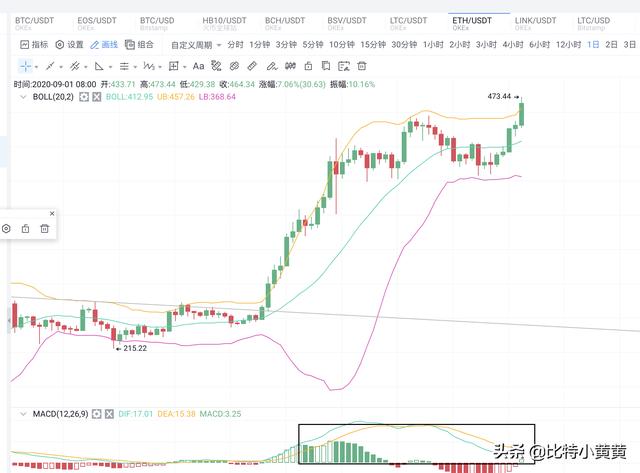Image resolution: width=640 pixels, height=473 pixels.
Task: Switch to BCH/USDT tab
Action: click(x=285, y=23)
